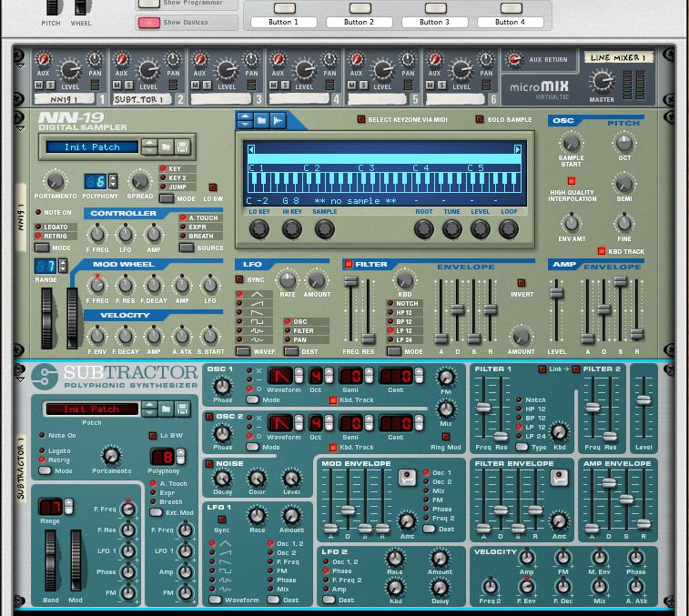
Task: Click the Subtractor browse patch folder icon
Action: pos(166,409)
